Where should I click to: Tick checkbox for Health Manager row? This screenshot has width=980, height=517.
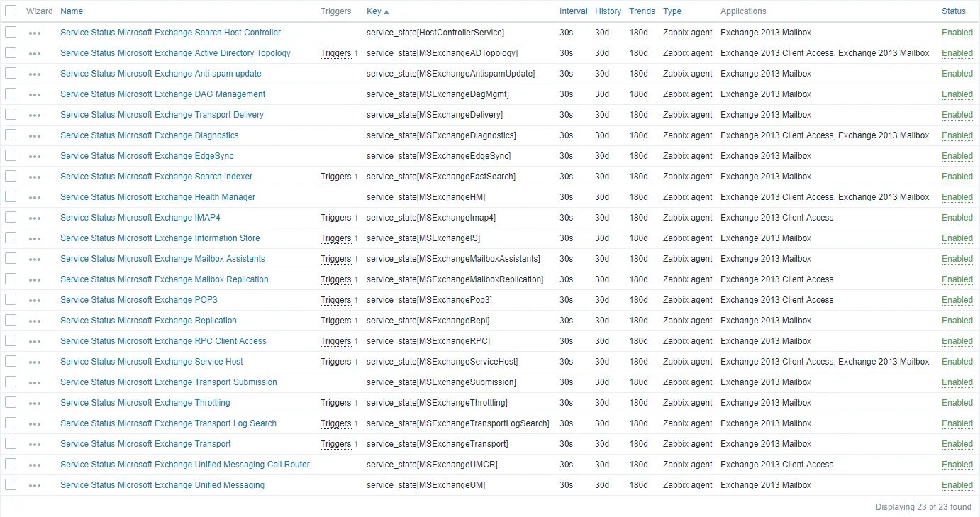pos(11,196)
